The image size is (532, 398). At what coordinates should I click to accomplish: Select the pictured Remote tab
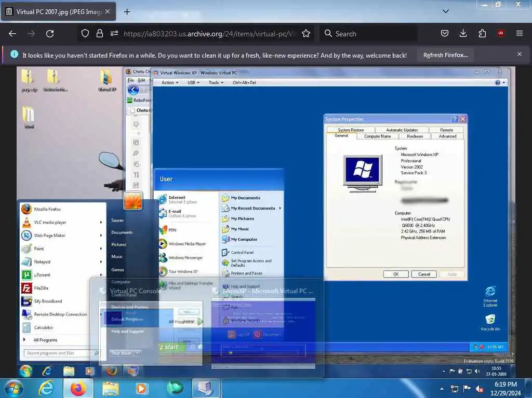coord(446,130)
